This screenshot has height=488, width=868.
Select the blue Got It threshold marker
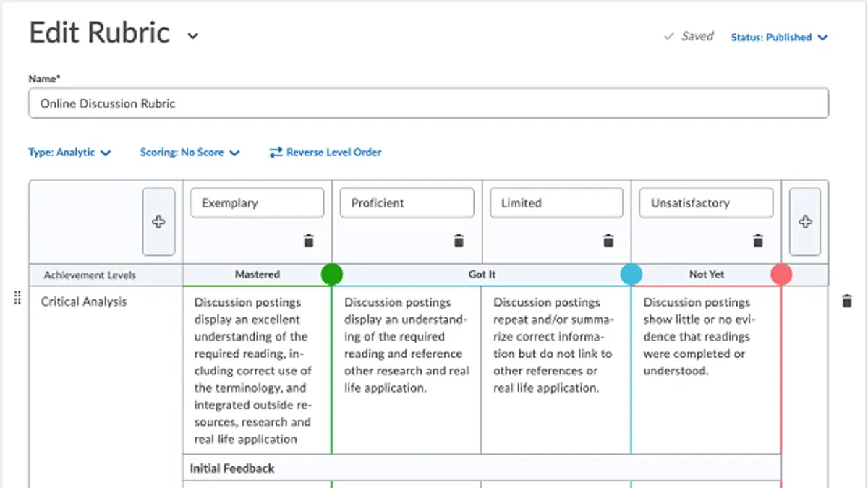tap(631, 275)
